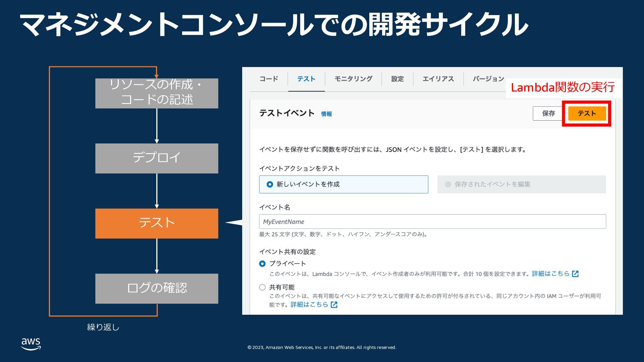Go to the エイリアス tab
The height and width of the screenshot is (362, 644).
(x=438, y=79)
